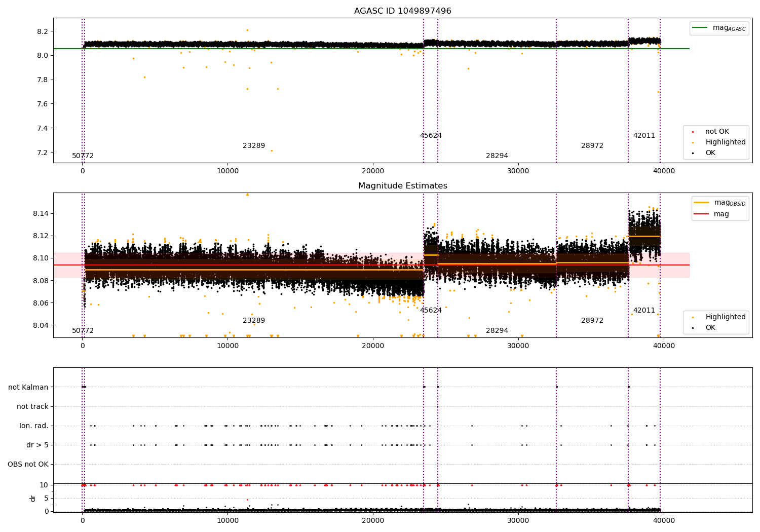Click x-axis tick 10000 under Magnitude Estimates panel
The height and width of the screenshot is (532, 760).
[x=227, y=346]
